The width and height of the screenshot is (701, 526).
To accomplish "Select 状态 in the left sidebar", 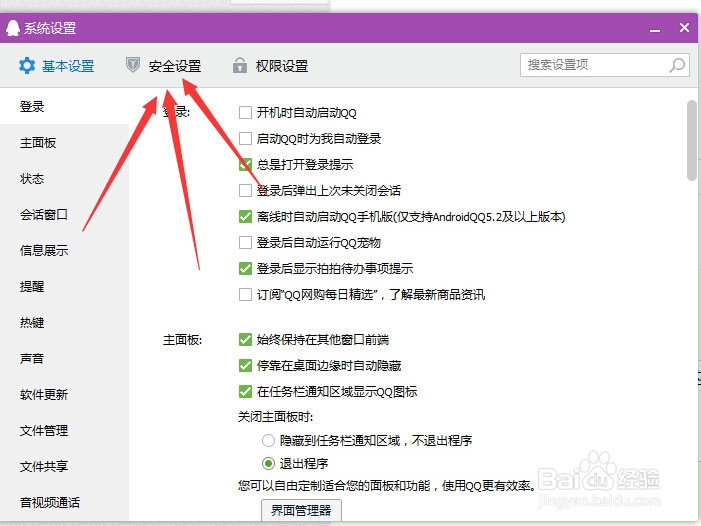I will point(64,179).
